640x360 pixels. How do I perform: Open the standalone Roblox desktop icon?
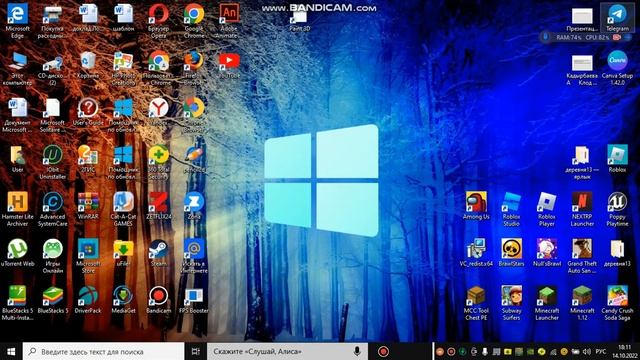[617, 156]
